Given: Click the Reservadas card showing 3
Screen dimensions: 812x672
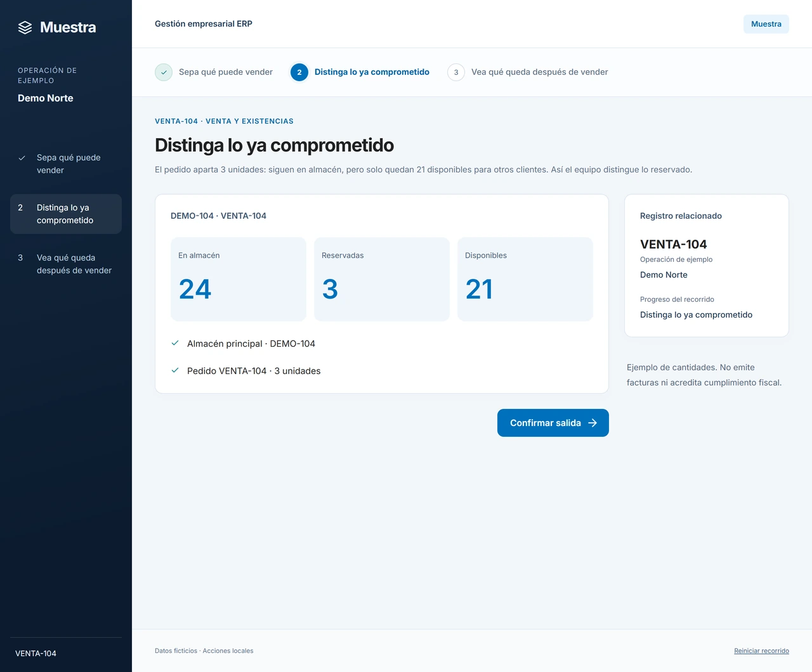Looking at the screenshot, I should coord(382,279).
